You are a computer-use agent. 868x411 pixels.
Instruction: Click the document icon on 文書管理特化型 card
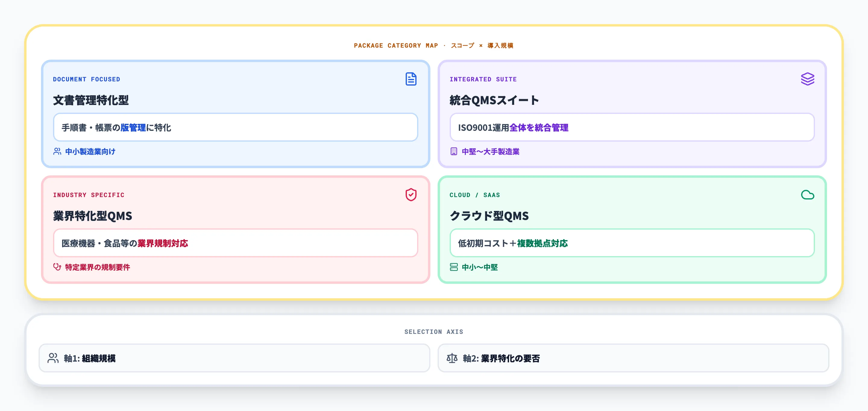(x=411, y=80)
